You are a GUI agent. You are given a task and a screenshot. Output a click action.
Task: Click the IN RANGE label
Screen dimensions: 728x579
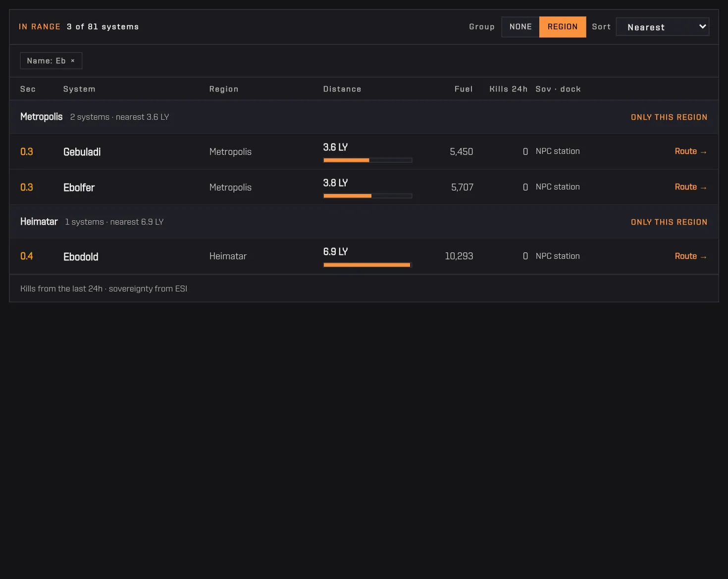point(40,27)
